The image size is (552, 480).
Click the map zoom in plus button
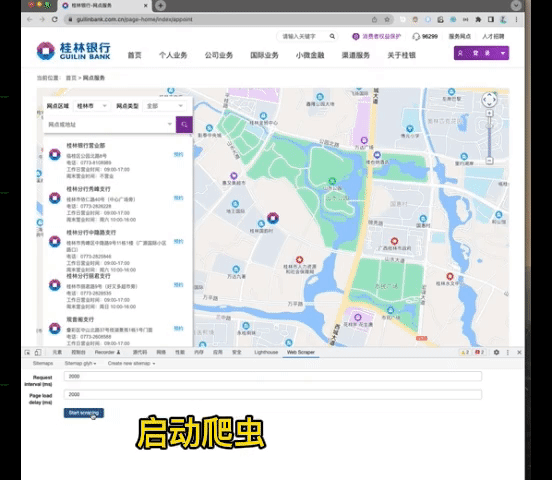[489, 113]
